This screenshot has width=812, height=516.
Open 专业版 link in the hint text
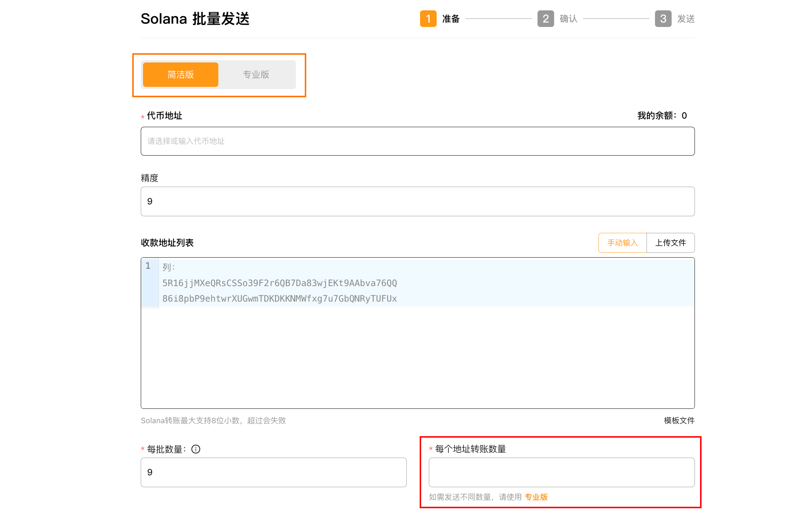click(x=536, y=497)
